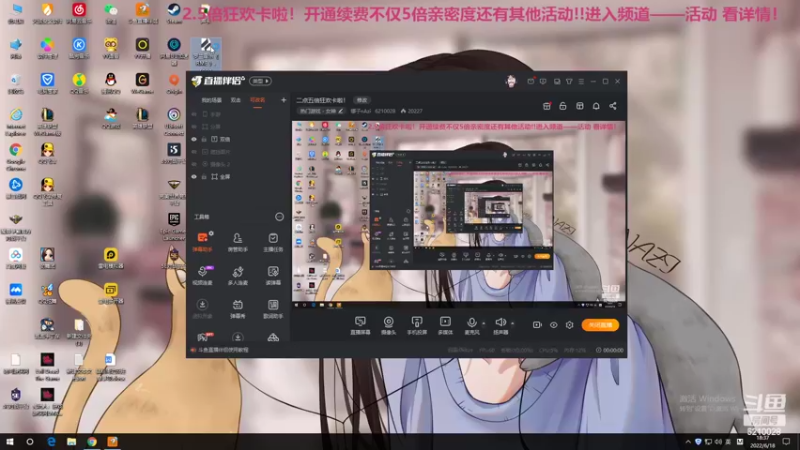
Task: Open the 视频连麦 video co-stream tool
Action: (x=203, y=275)
